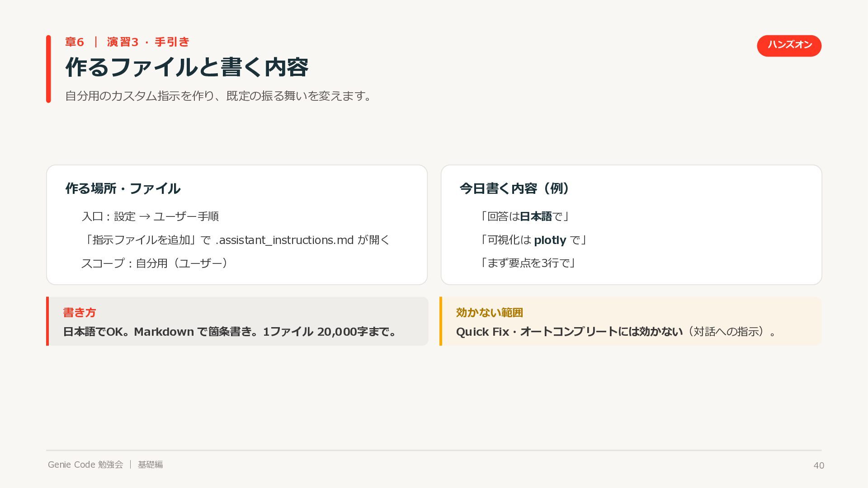Screen dimensions: 868x488
Task: Click the slide number 40
Action: (818, 465)
